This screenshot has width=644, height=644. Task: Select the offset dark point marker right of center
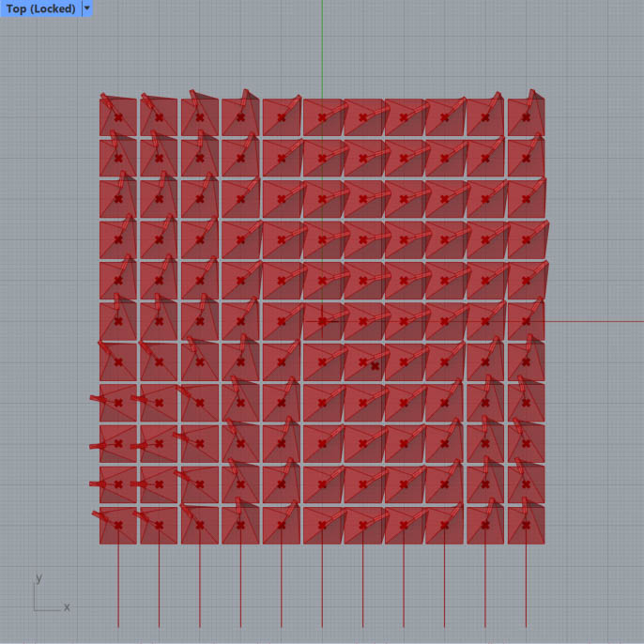(375, 366)
